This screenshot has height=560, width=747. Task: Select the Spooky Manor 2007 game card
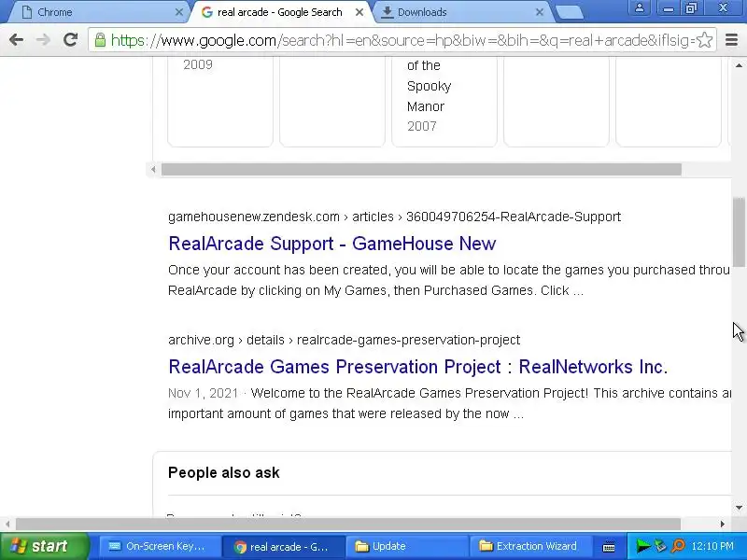444,101
